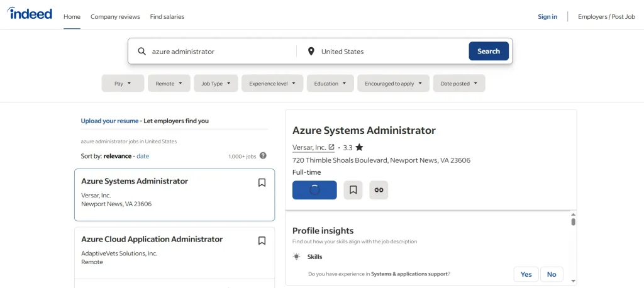Bookmark the Azure Cloud Application Administrator listing
This screenshot has height=288, width=644.
(262, 241)
